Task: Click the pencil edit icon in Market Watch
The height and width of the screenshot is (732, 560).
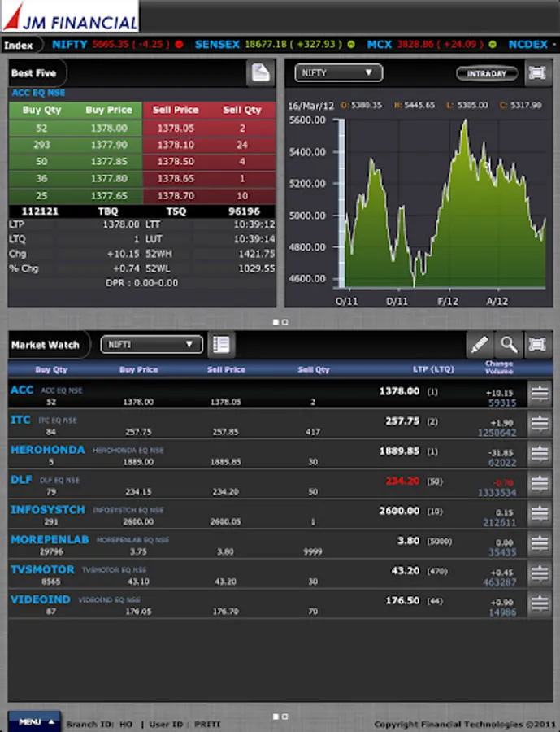Action: coord(480,345)
